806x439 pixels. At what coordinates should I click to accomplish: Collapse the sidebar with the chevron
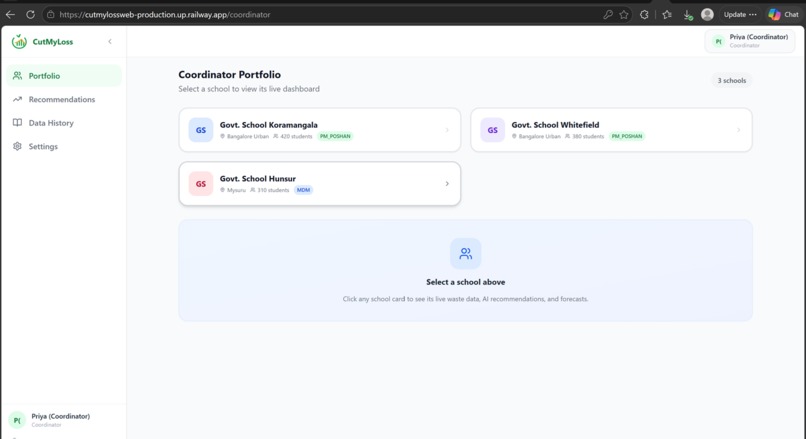[x=109, y=42]
